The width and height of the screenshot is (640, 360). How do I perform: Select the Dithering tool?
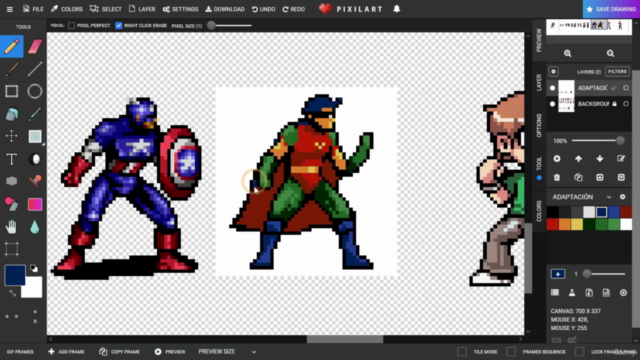point(11,181)
